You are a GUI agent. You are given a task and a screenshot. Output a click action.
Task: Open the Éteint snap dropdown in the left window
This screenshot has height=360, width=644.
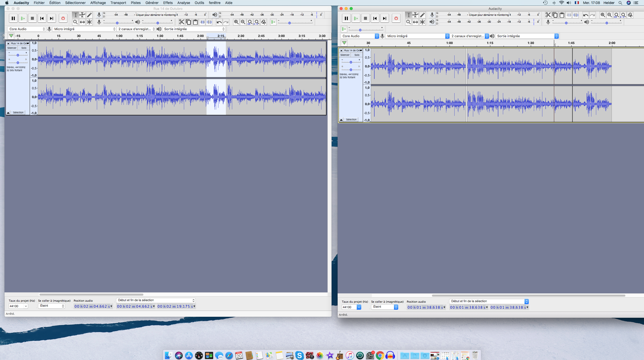(52, 306)
